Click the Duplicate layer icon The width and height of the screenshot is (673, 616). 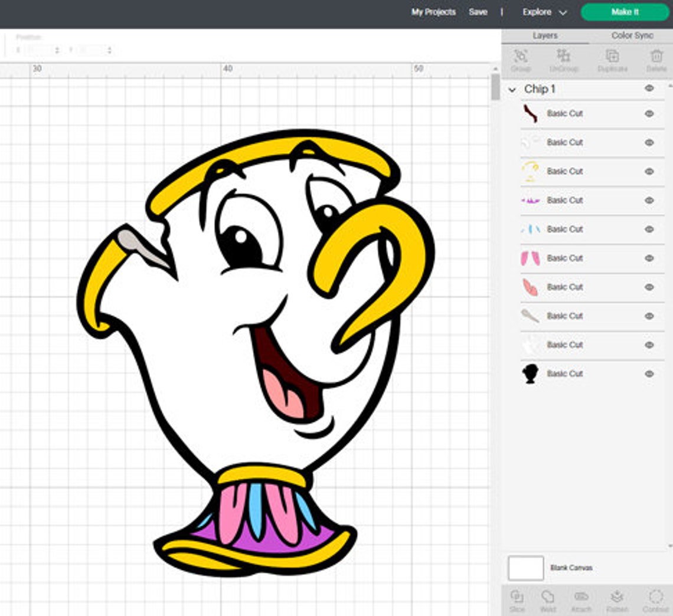612,61
